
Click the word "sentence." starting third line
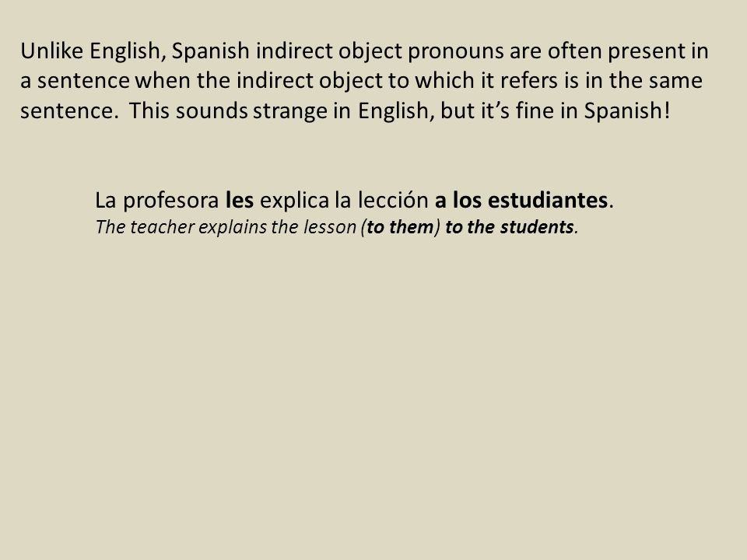[x=69, y=111]
